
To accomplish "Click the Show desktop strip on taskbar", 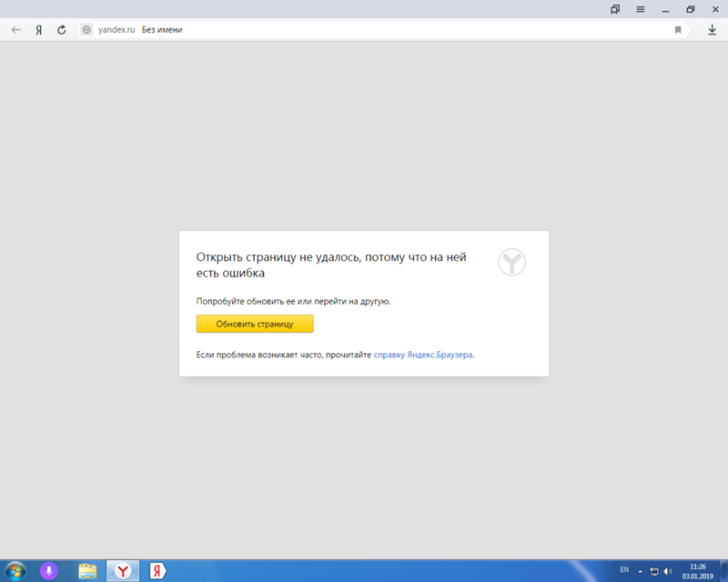I will 723,571.
